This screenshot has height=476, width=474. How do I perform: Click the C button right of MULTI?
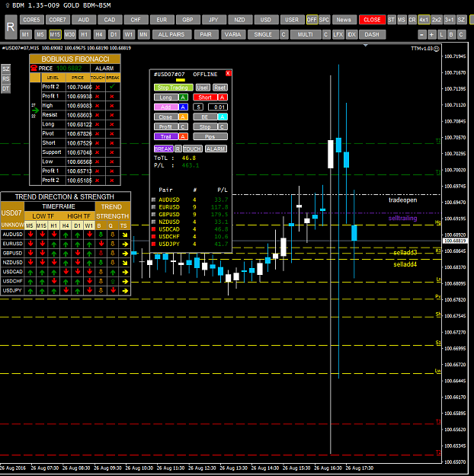click(325, 34)
